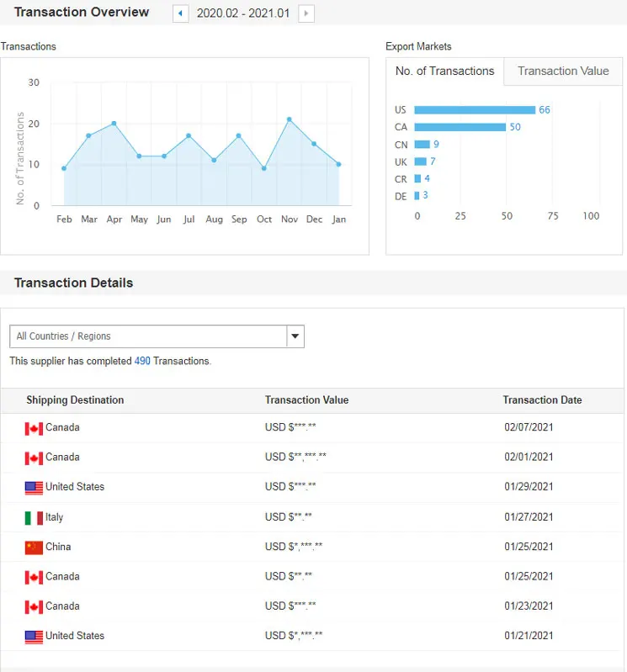Image resolution: width=627 pixels, height=672 pixels.
Task: Click the Canada flag dated 01/23/2021
Action: click(34, 606)
